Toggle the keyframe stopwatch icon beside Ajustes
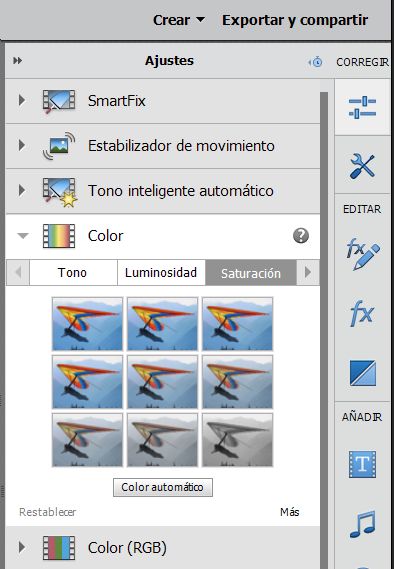Image resolution: width=394 pixels, height=569 pixels. coord(316,62)
